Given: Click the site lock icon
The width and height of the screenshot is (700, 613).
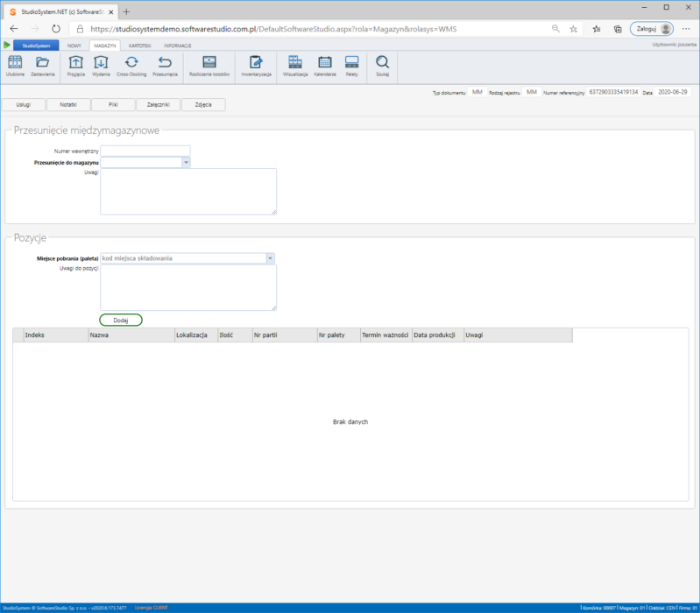Looking at the screenshot, I should [80, 29].
